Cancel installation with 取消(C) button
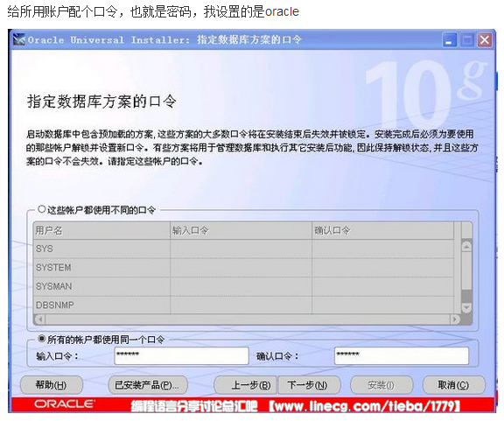Image resolution: width=504 pixels, height=421 pixels. (x=453, y=385)
